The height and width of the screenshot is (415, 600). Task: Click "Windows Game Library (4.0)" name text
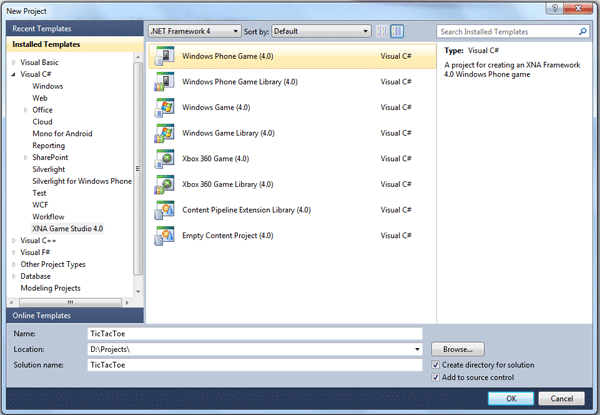228,133
